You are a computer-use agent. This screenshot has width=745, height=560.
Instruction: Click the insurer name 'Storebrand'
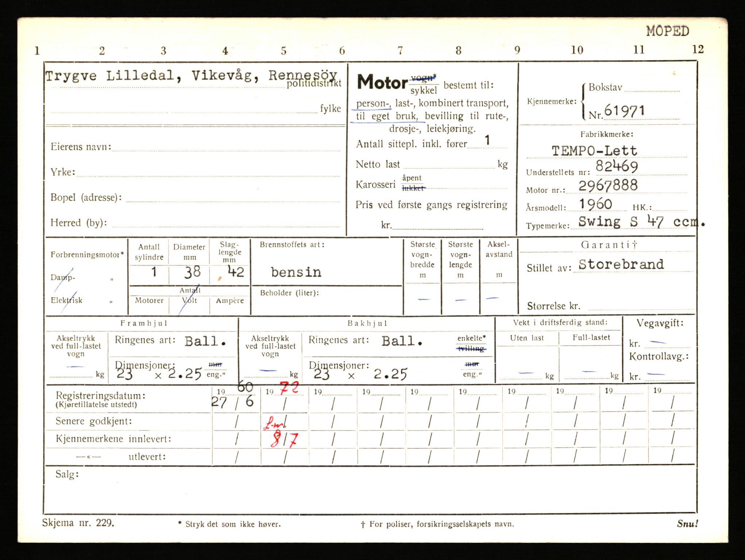[621, 264]
